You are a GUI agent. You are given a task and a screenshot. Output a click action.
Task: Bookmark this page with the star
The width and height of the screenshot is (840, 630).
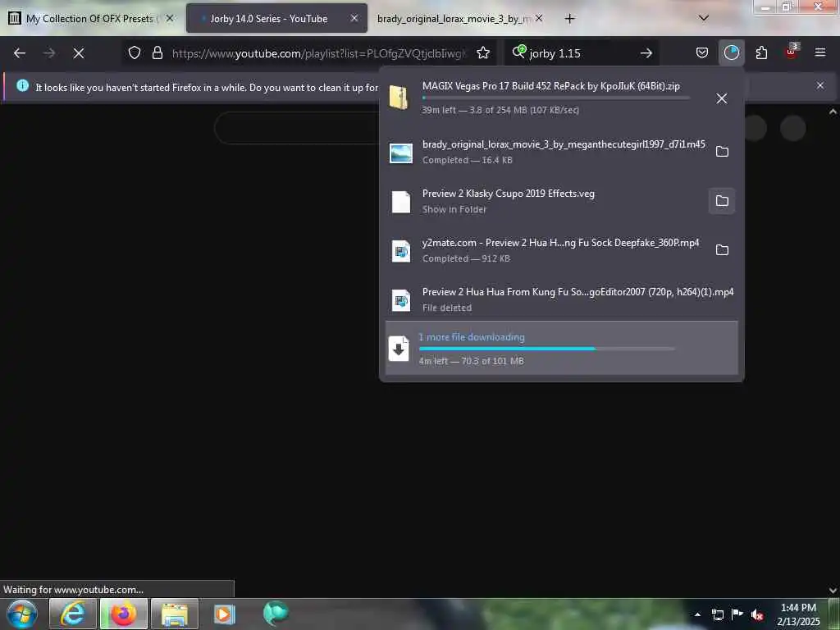(483, 53)
